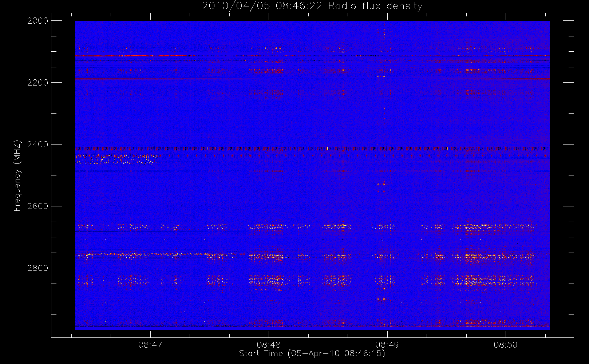Click the 'Start Time (05-Apr-10 08:46:15)' axis label

[312, 353]
